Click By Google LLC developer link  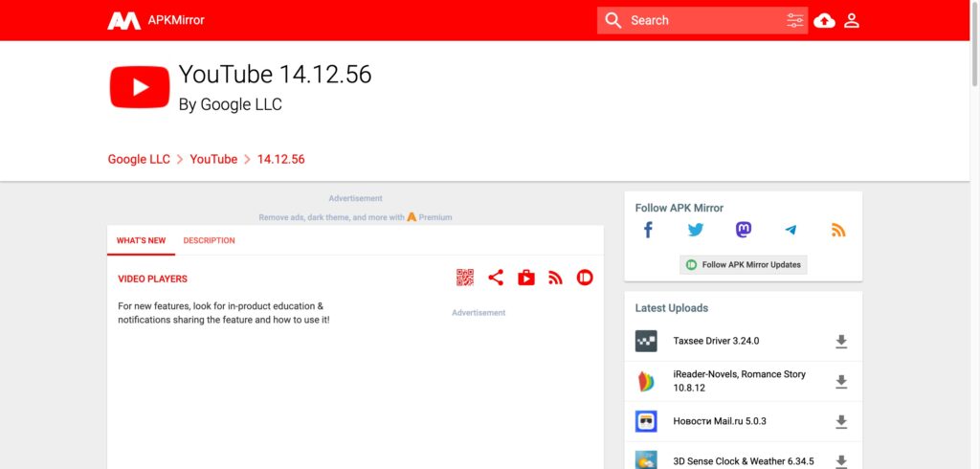pos(231,104)
